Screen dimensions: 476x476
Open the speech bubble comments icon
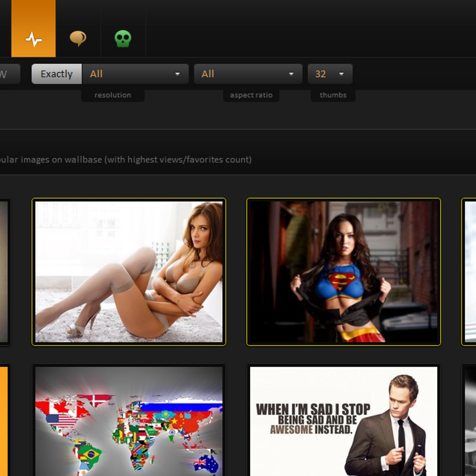(x=78, y=39)
